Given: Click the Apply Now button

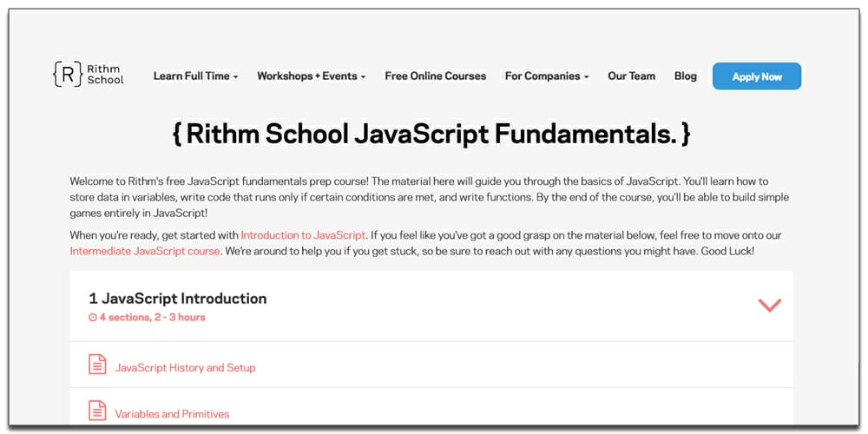Looking at the screenshot, I should (757, 76).
